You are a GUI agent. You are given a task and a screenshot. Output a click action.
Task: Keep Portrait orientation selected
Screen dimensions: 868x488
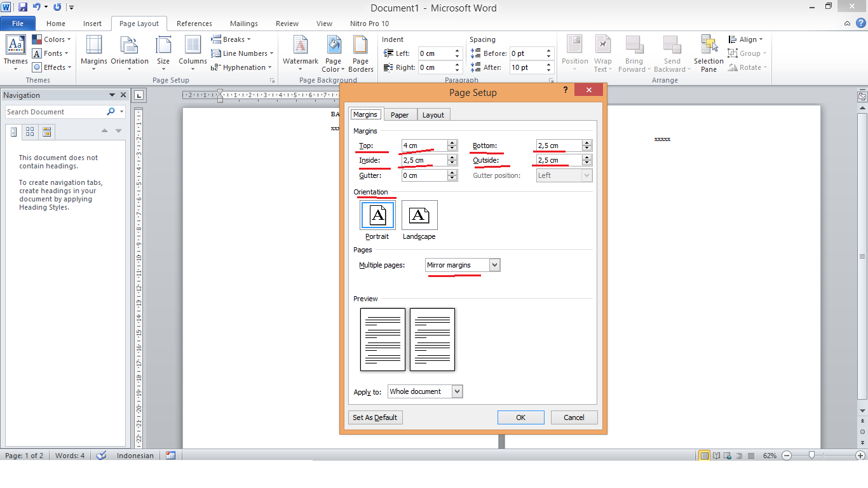[377, 215]
